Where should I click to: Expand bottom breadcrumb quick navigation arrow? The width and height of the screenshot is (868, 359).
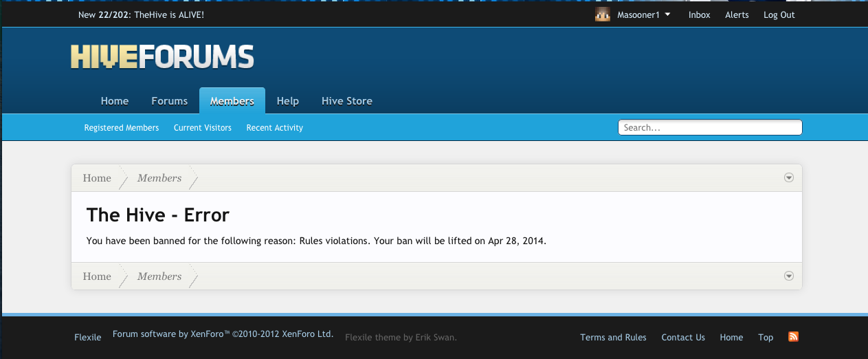click(x=789, y=276)
